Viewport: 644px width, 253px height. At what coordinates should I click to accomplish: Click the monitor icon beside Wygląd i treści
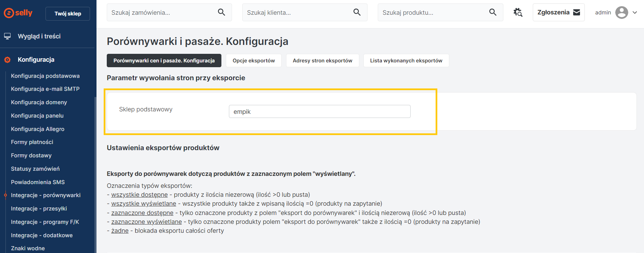[7, 36]
